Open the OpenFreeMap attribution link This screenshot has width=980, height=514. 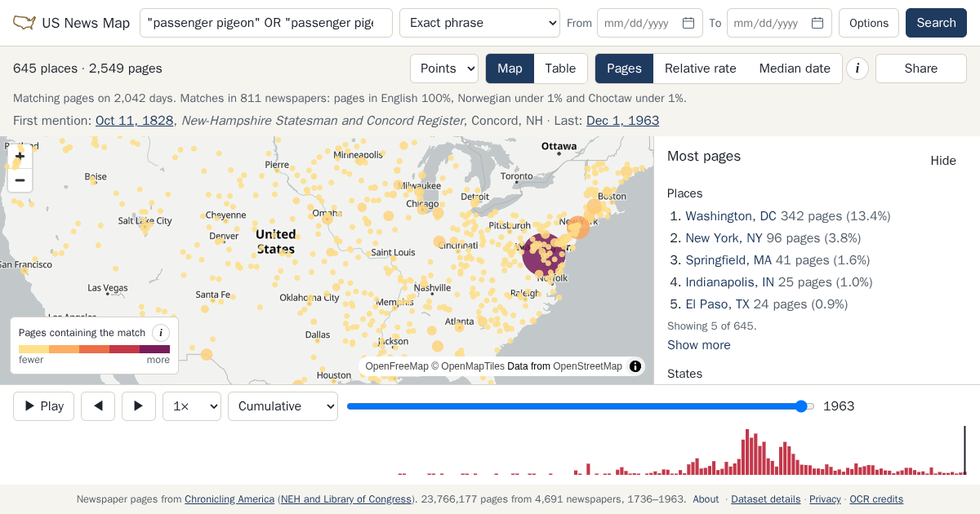[x=397, y=366]
